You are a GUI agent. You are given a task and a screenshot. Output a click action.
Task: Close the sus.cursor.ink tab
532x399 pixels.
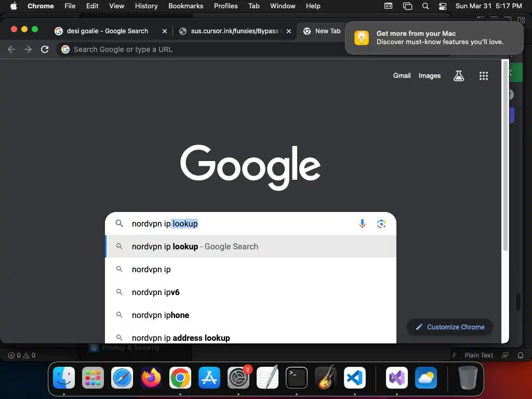(289, 31)
